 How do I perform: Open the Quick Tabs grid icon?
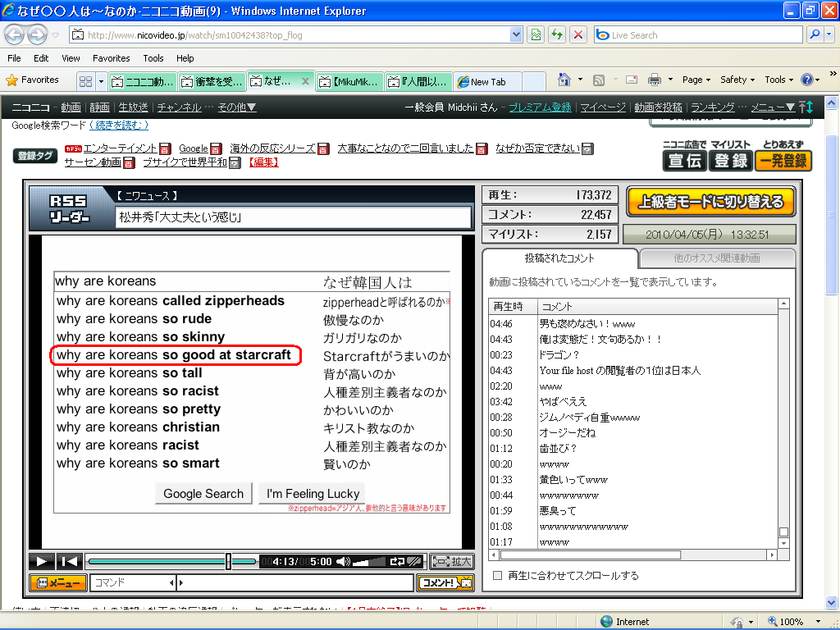(85, 81)
